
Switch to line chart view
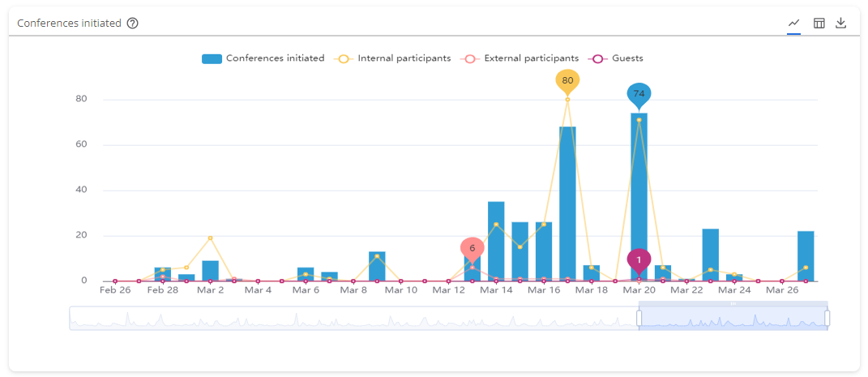(x=794, y=24)
